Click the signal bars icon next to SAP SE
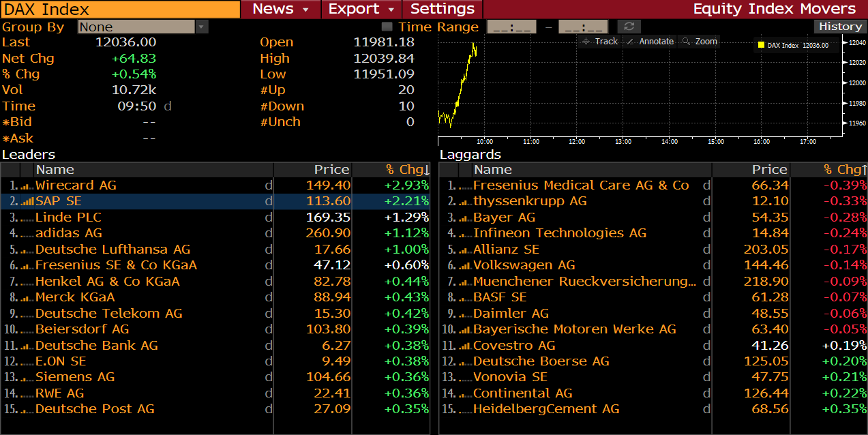 (27, 202)
